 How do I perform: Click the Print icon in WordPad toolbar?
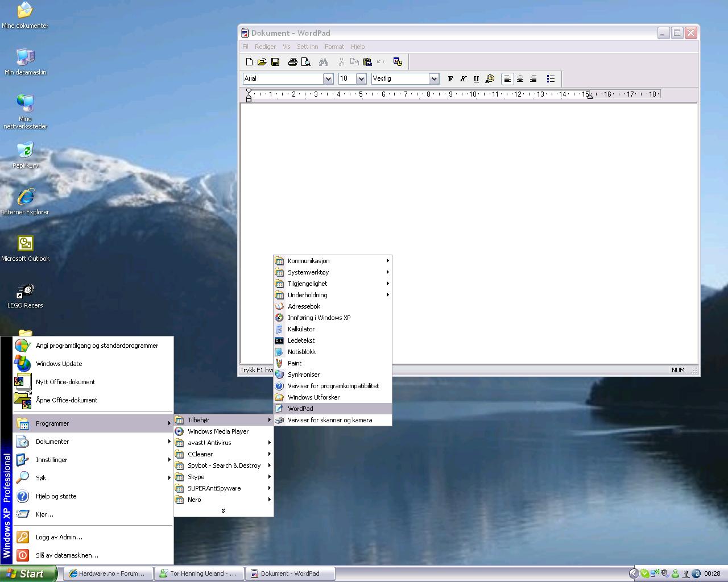292,62
